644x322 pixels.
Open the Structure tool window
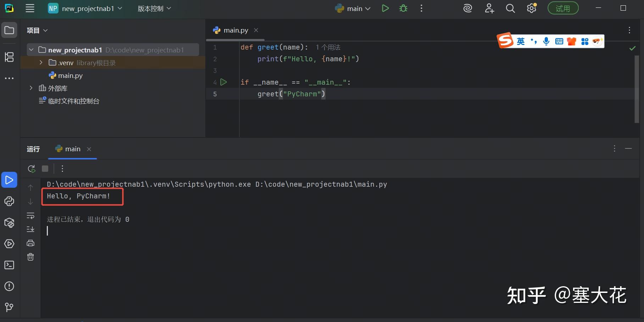pos(9,57)
